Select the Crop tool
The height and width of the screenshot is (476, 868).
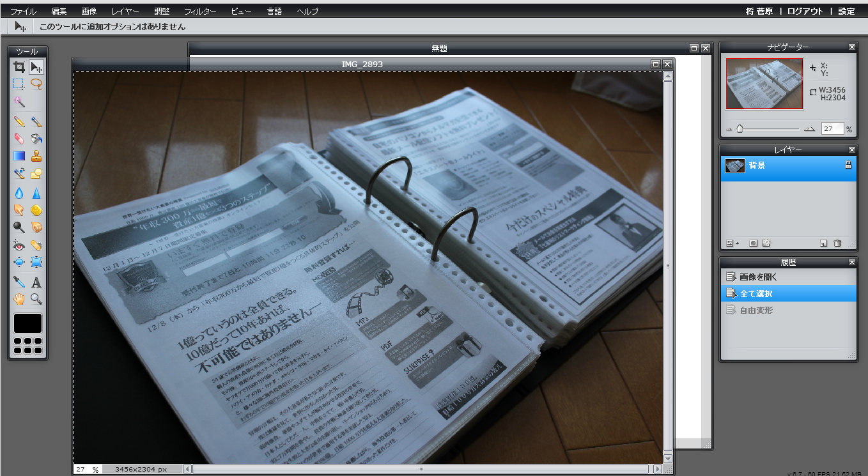(19, 66)
